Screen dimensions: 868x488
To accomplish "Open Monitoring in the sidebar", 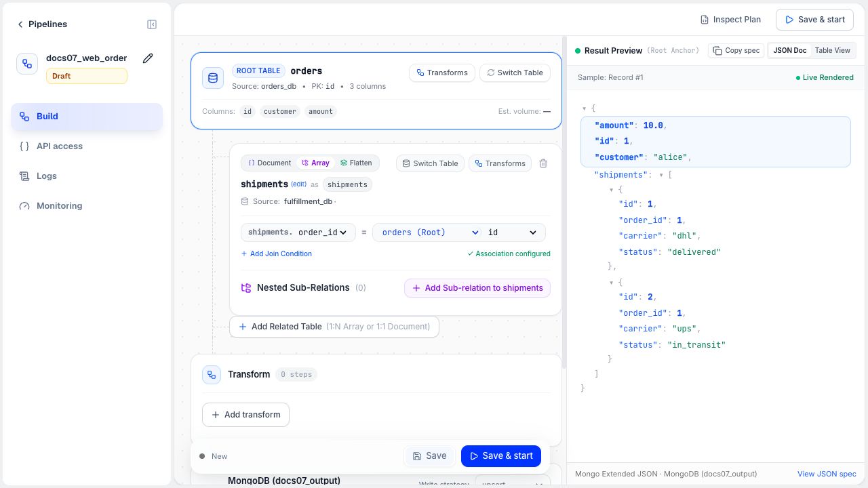I will click(x=87, y=206).
